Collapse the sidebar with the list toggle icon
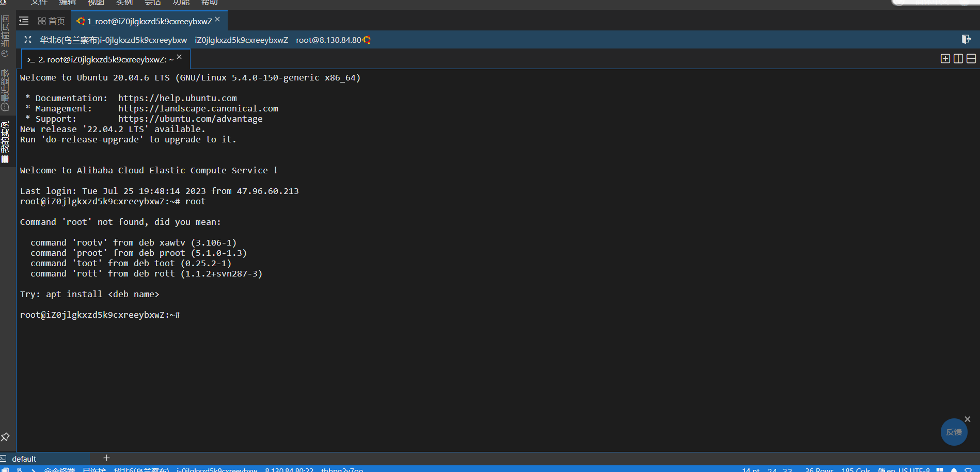Screen dimensions: 980x472 (x=24, y=21)
